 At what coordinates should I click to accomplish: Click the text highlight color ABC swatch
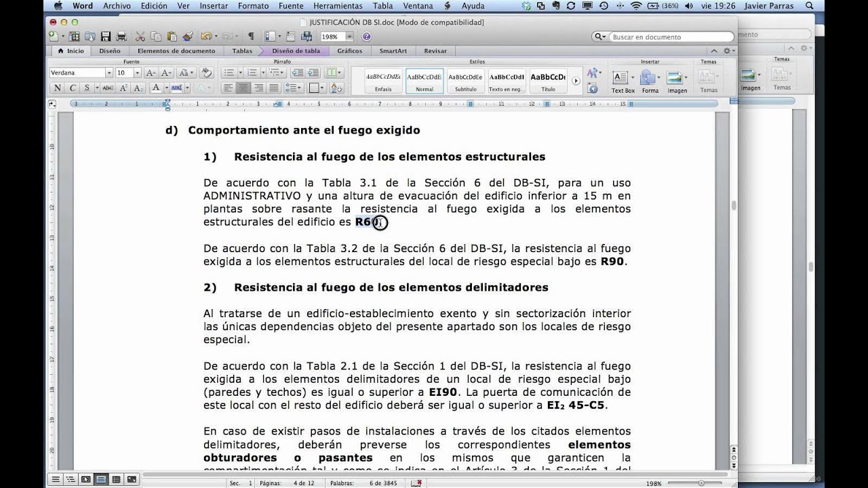point(176,88)
